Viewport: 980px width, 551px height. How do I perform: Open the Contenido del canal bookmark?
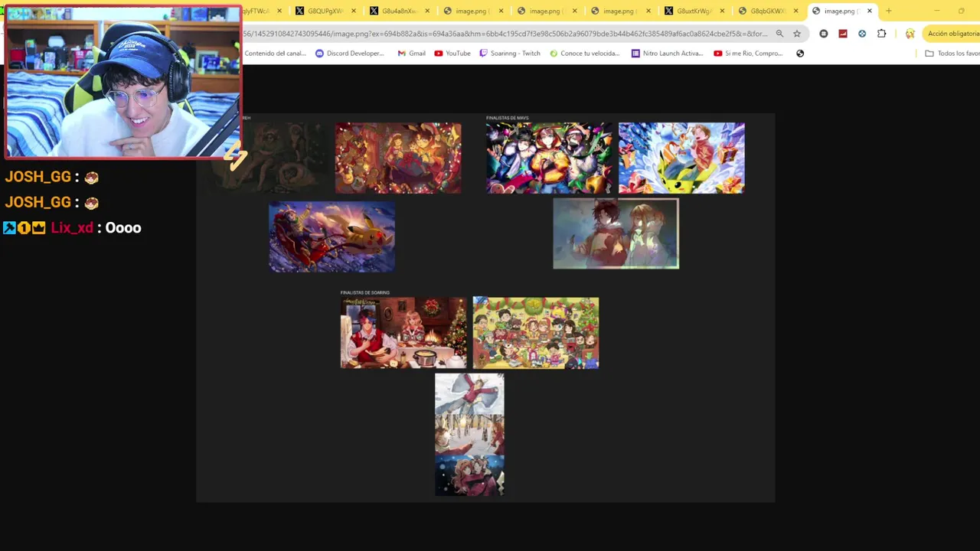[274, 54]
